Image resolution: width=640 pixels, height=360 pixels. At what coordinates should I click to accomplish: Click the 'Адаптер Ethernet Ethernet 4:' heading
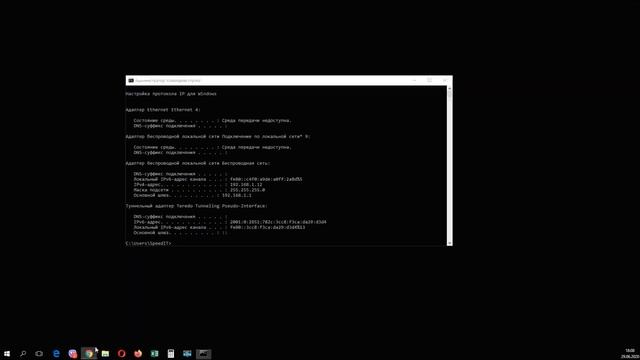click(x=163, y=110)
